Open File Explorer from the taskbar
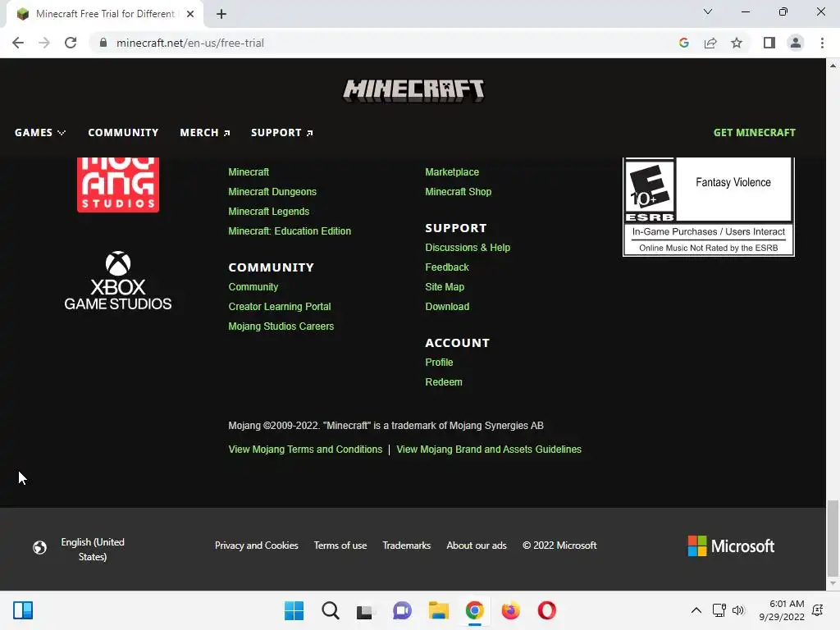 (438, 610)
